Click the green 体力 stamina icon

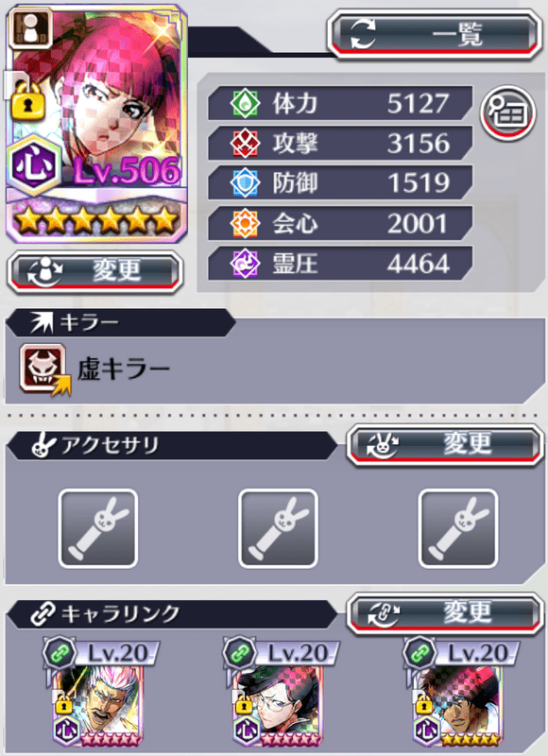(245, 103)
